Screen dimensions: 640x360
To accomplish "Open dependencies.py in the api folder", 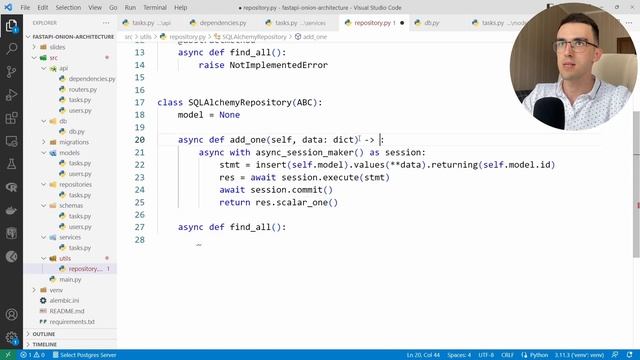I will point(92,79).
